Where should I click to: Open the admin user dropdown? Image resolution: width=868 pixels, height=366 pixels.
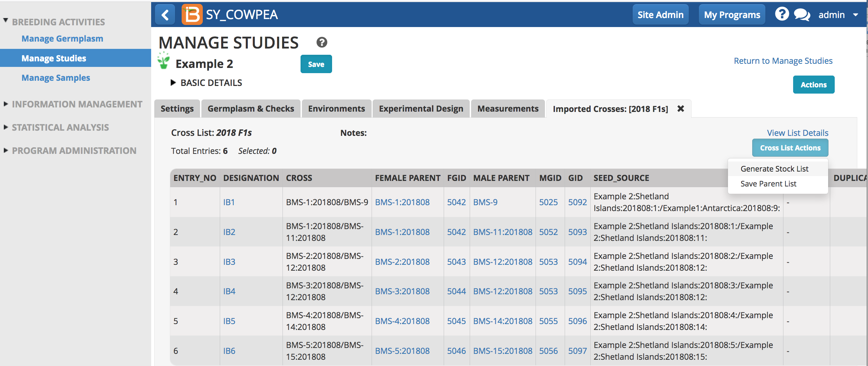point(839,15)
